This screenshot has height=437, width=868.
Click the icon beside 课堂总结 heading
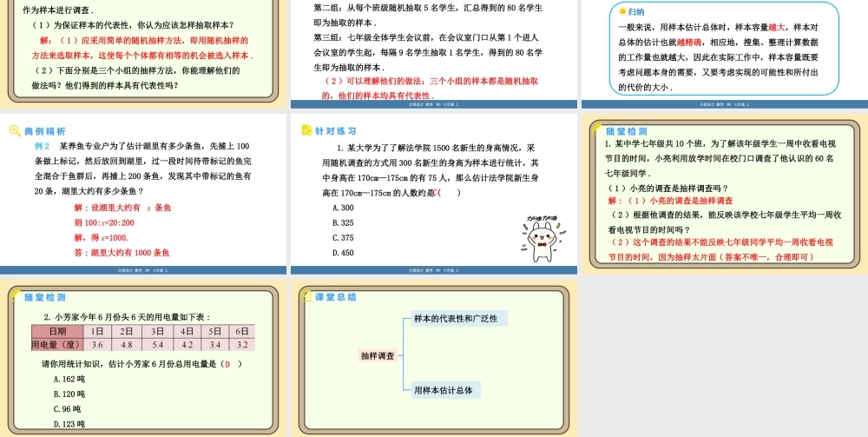pos(306,296)
